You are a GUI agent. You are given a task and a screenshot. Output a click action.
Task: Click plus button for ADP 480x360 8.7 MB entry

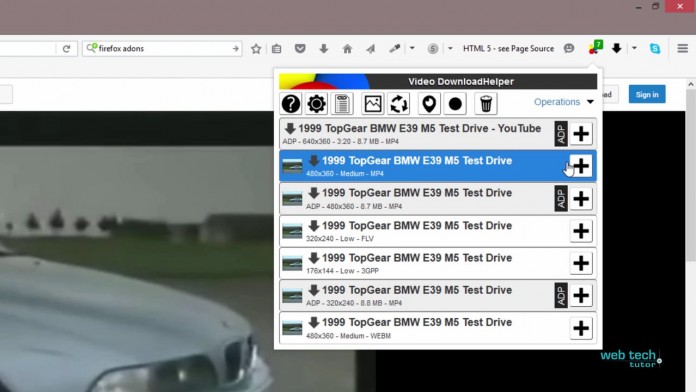coord(581,198)
